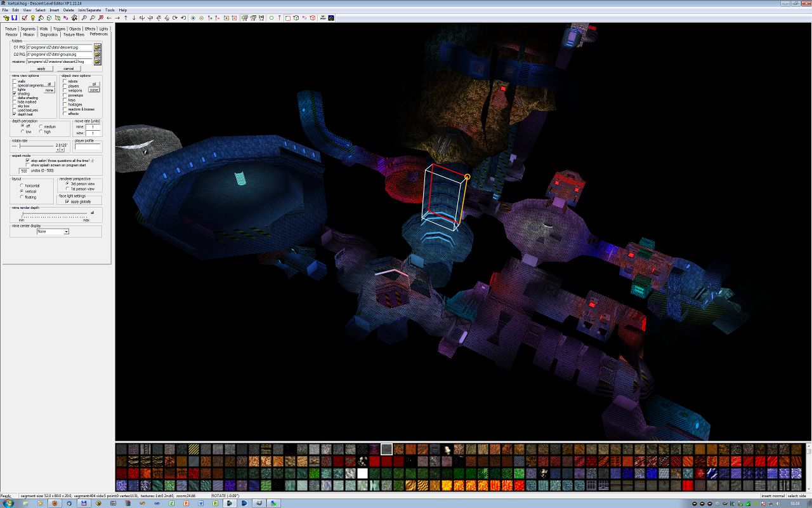This screenshot has width=812, height=508.
Task: Click none in mine view options
Action: point(50,90)
